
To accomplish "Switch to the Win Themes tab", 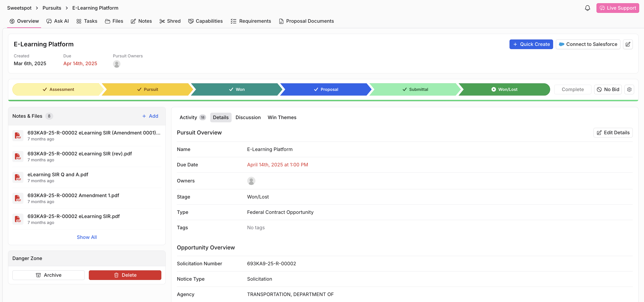I will (282, 117).
